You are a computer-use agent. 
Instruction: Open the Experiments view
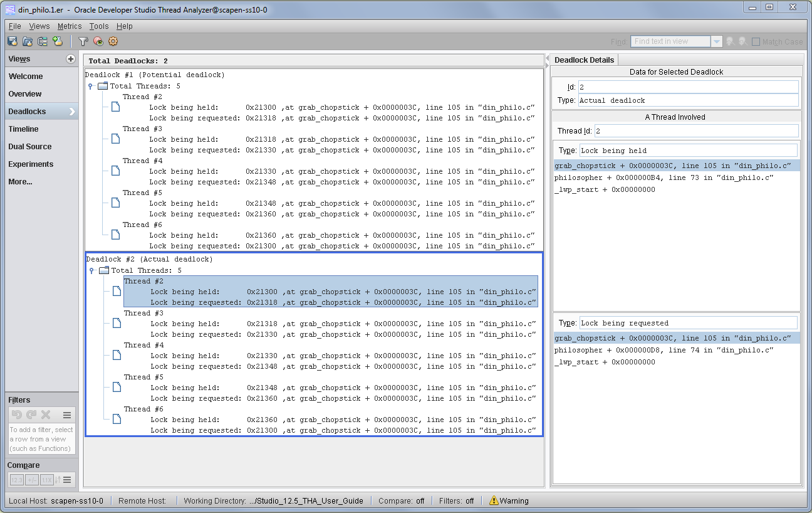point(41,164)
